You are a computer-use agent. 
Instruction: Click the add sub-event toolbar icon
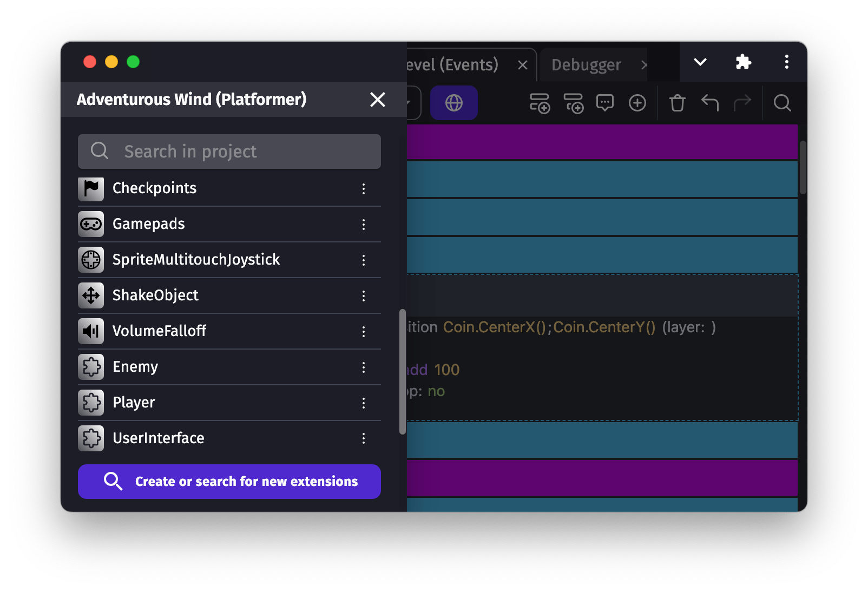[x=573, y=103]
